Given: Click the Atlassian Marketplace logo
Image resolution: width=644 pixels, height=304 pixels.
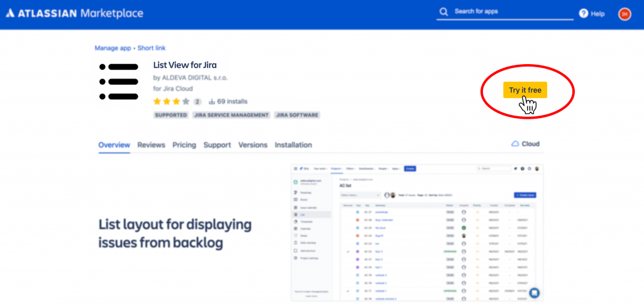Looking at the screenshot, I should pos(74,13).
